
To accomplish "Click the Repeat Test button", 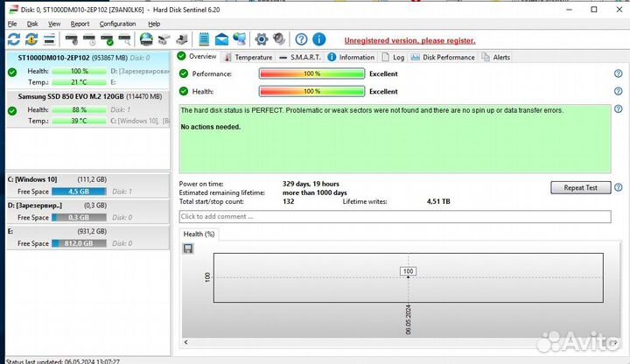I will pyautogui.click(x=581, y=187).
